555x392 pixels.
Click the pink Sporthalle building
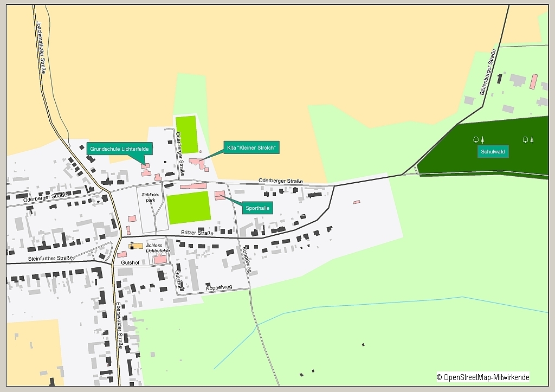[x=220, y=195]
